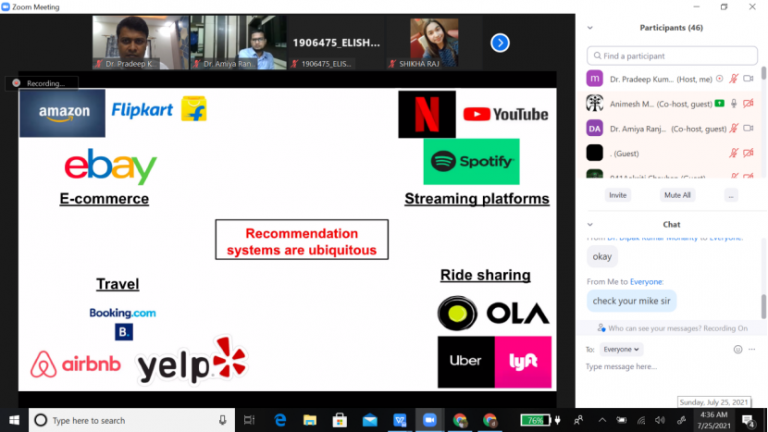The image size is (768, 432).
Task: Click the 76% battery indicator
Action: point(535,420)
